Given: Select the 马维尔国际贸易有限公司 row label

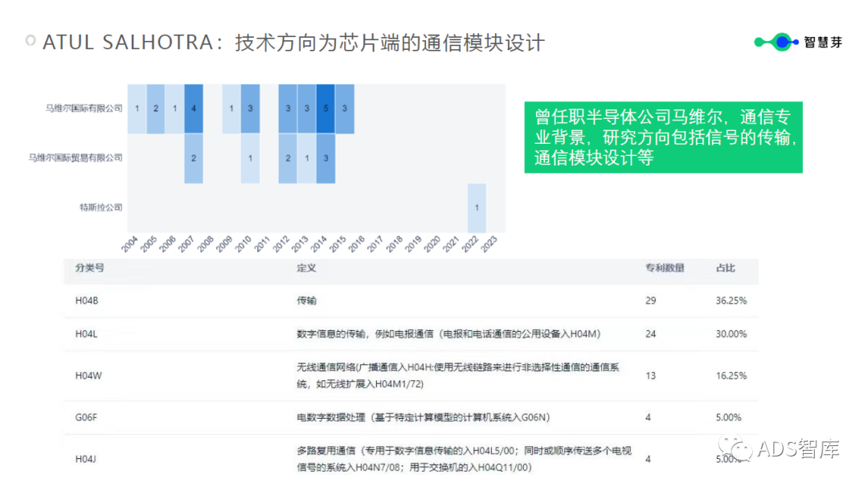Looking at the screenshot, I should pos(76,158).
